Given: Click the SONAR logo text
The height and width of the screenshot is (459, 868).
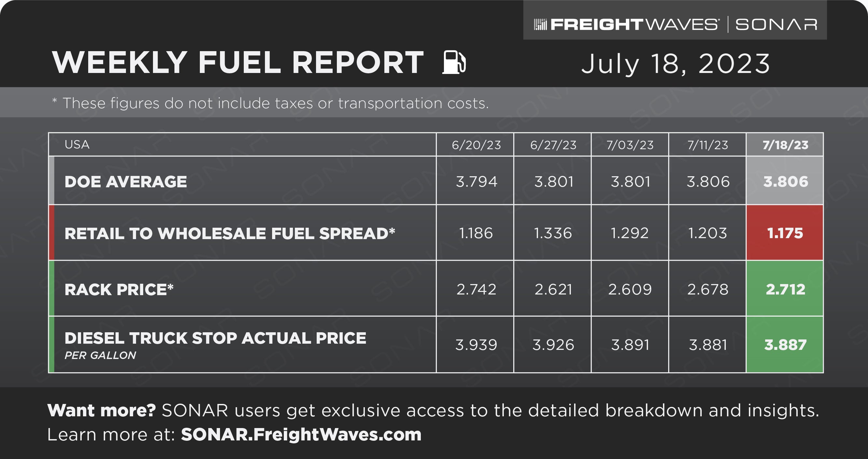Looking at the screenshot, I should click(776, 25).
